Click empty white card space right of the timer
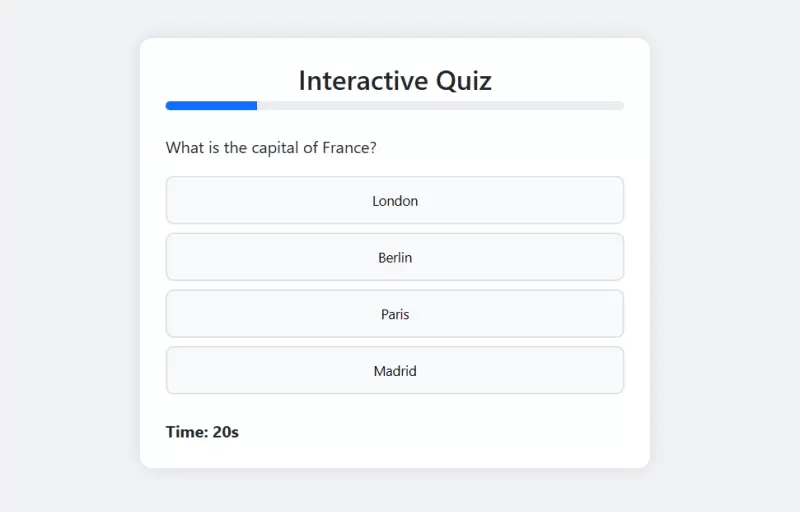800x512 pixels. pos(450,432)
